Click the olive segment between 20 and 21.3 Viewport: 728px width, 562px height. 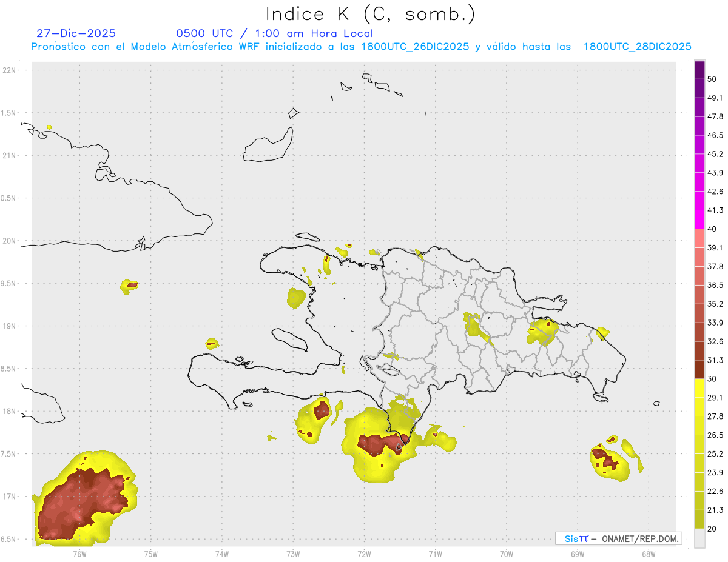pos(699,520)
